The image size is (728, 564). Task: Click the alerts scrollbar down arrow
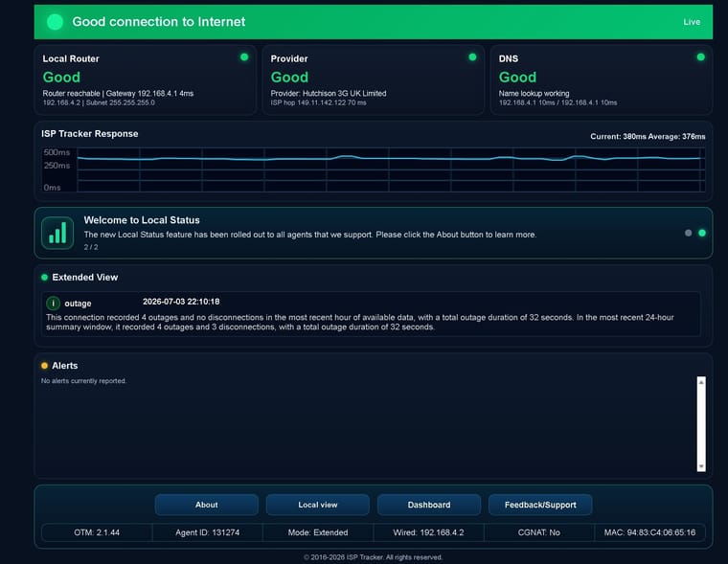(x=701, y=466)
